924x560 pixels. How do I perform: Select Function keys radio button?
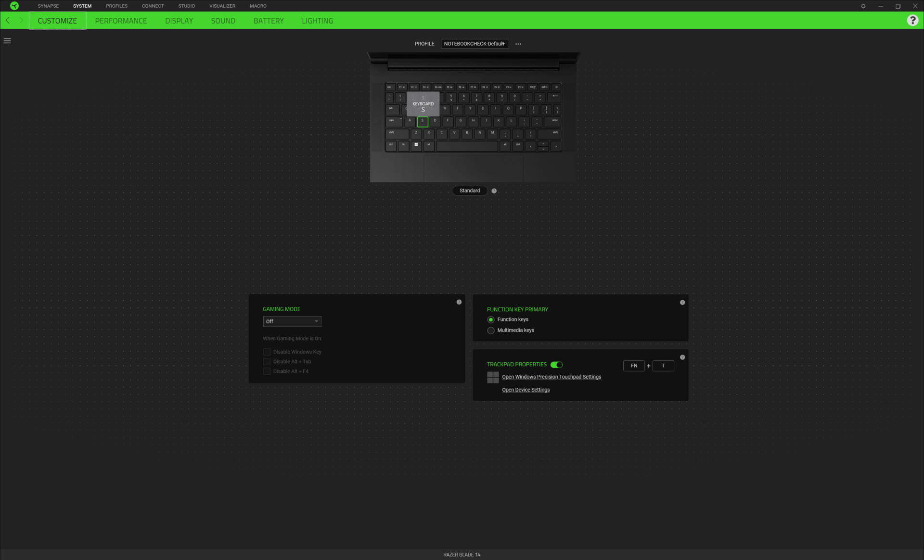click(491, 319)
